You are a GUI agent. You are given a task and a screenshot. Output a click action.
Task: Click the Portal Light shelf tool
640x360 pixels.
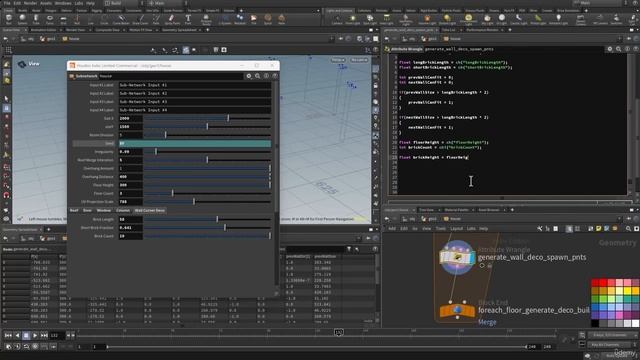[x=538, y=19]
